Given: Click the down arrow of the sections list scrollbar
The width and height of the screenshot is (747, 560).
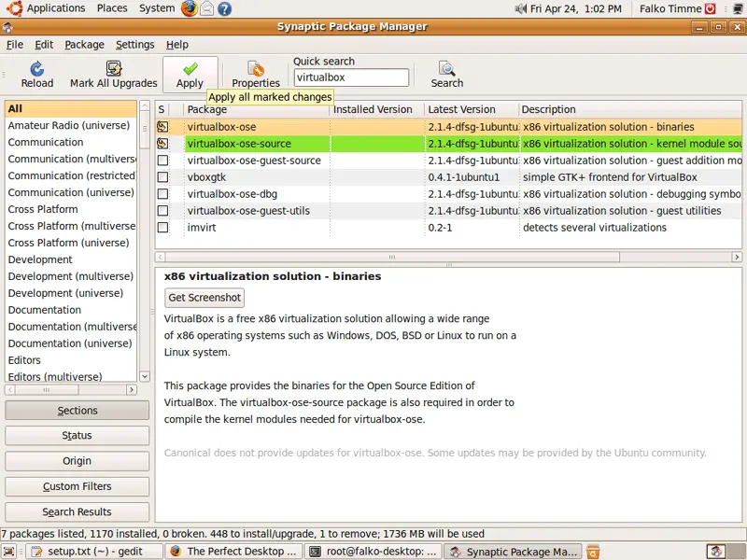Looking at the screenshot, I should [145, 376].
